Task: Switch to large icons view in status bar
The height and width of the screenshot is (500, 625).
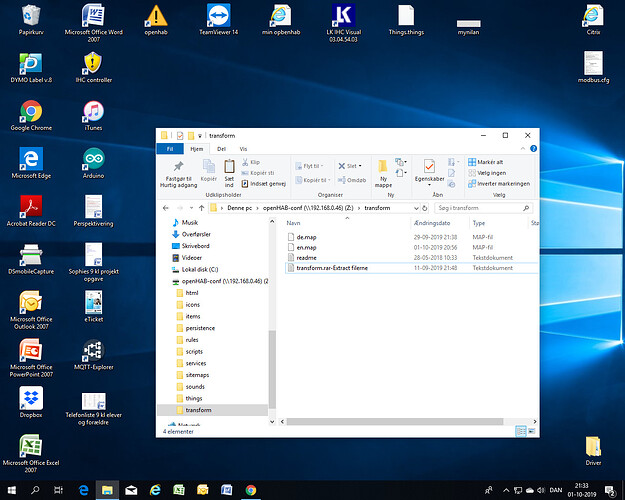Action: click(x=532, y=431)
